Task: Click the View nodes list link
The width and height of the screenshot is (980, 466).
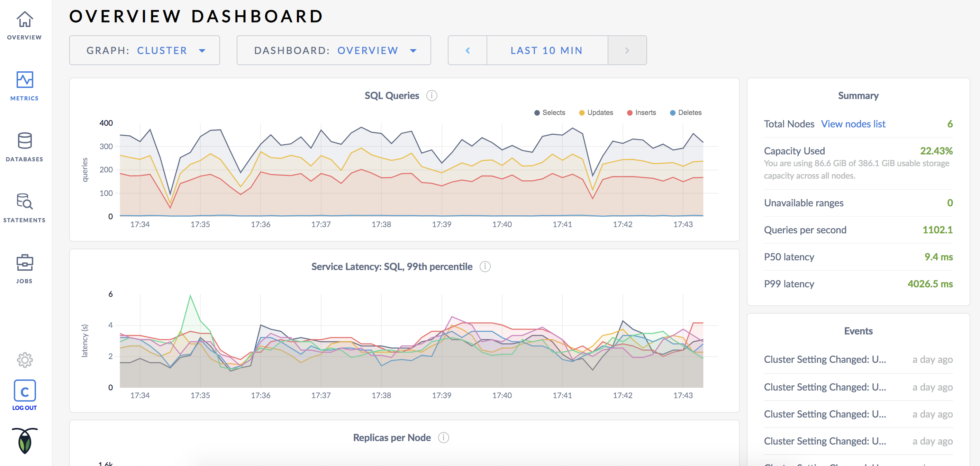Action: (853, 124)
